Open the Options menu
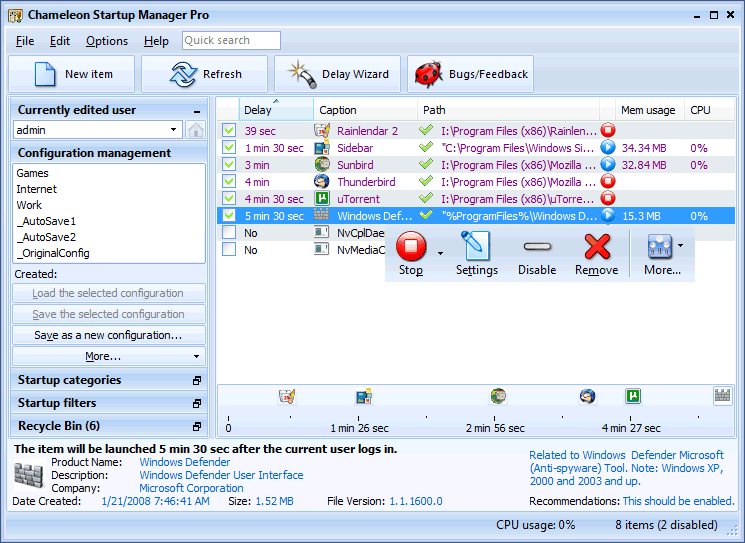The height and width of the screenshot is (543, 745). 107,41
